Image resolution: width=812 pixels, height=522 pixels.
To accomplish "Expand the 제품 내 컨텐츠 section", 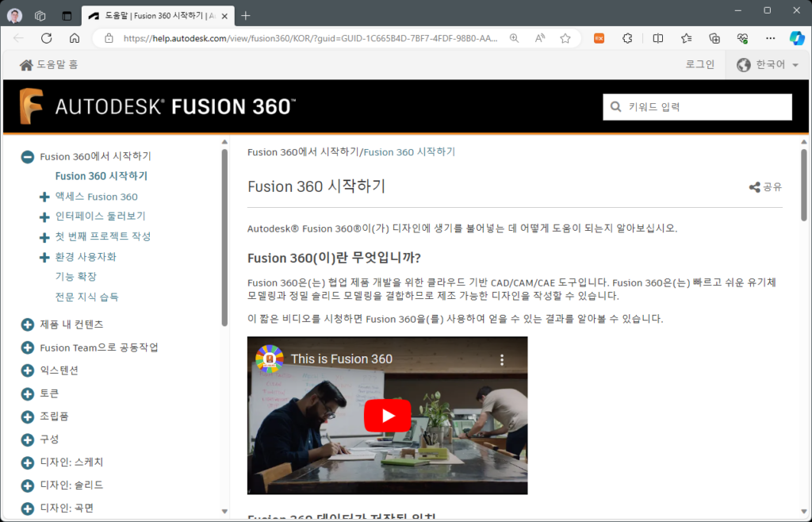I will point(28,324).
